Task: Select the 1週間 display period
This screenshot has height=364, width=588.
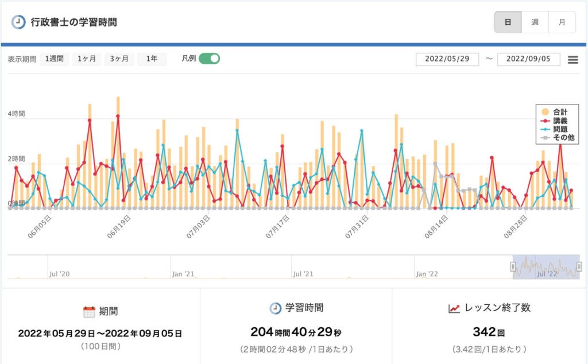Action: [x=55, y=59]
